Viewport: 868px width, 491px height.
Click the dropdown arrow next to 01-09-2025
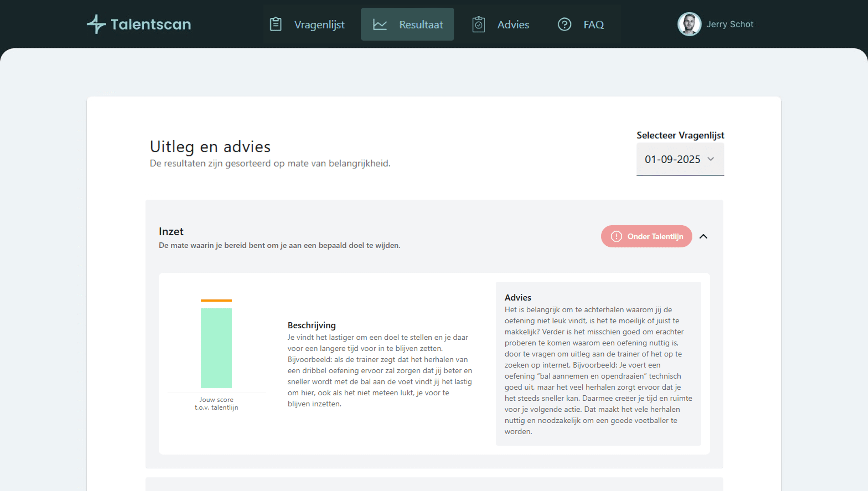tap(711, 159)
